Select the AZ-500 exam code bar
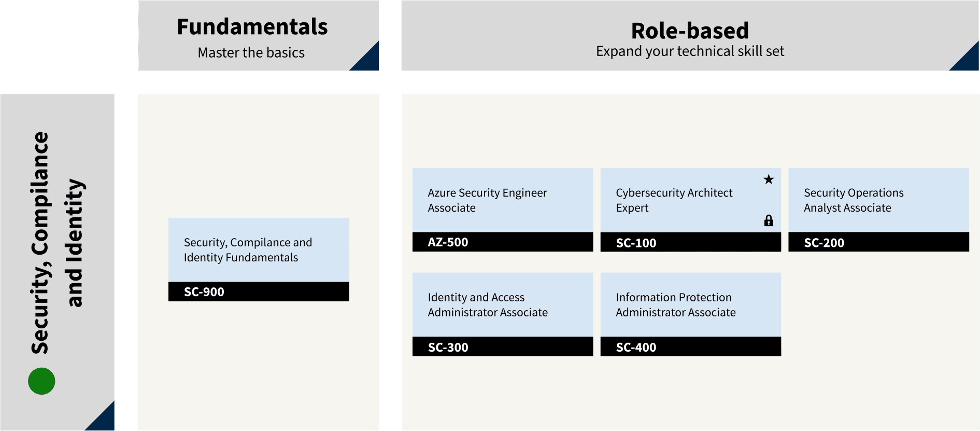Image resolution: width=980 pixels, height=431 pixels. click(503, 242)
